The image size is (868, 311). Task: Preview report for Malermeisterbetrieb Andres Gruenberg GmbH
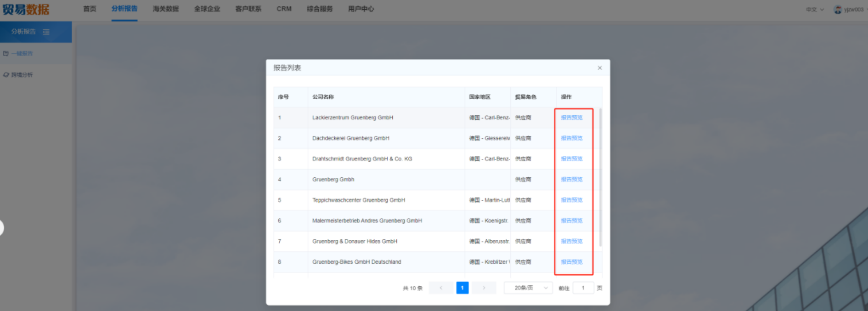click(572, 221)
